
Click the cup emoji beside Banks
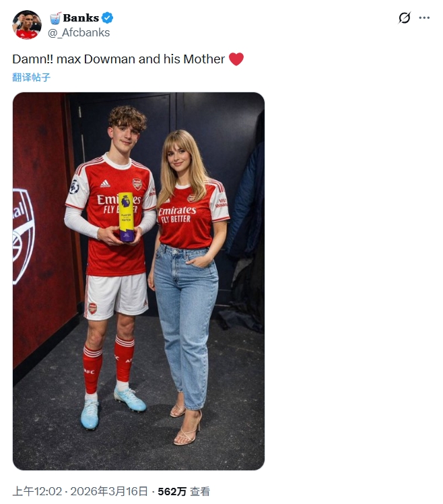coord(55,18)
